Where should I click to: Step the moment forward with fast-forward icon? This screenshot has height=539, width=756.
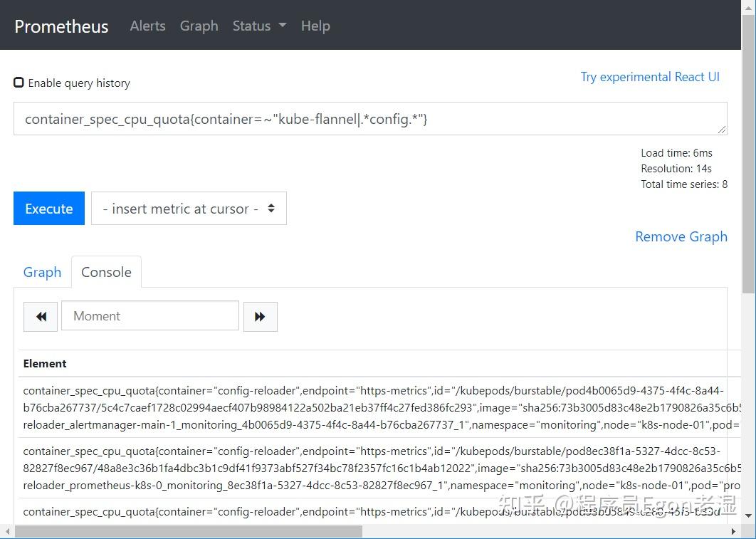click(261, 316)
